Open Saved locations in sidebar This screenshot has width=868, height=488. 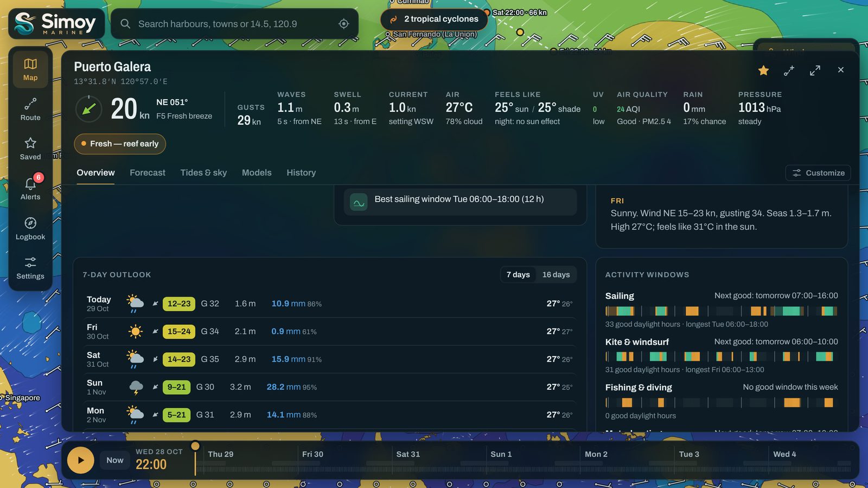[30, 149]
